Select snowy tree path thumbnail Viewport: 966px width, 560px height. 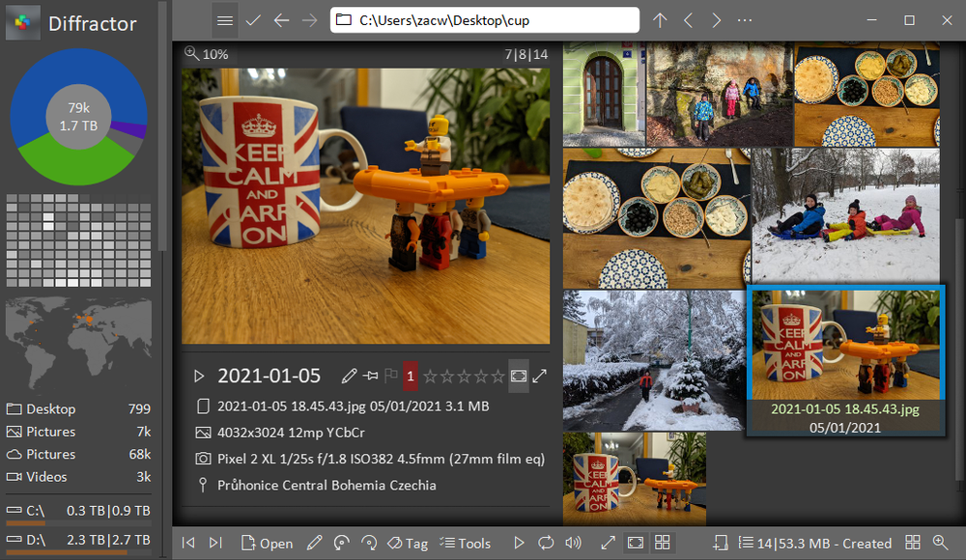pos(654,360)
